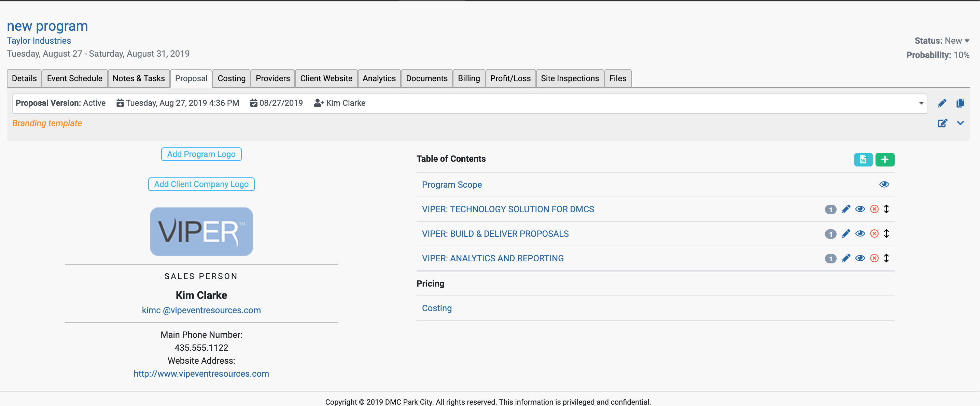Click Add Client Company Logo button
This screenshot has height=406, width=980.
201,184
